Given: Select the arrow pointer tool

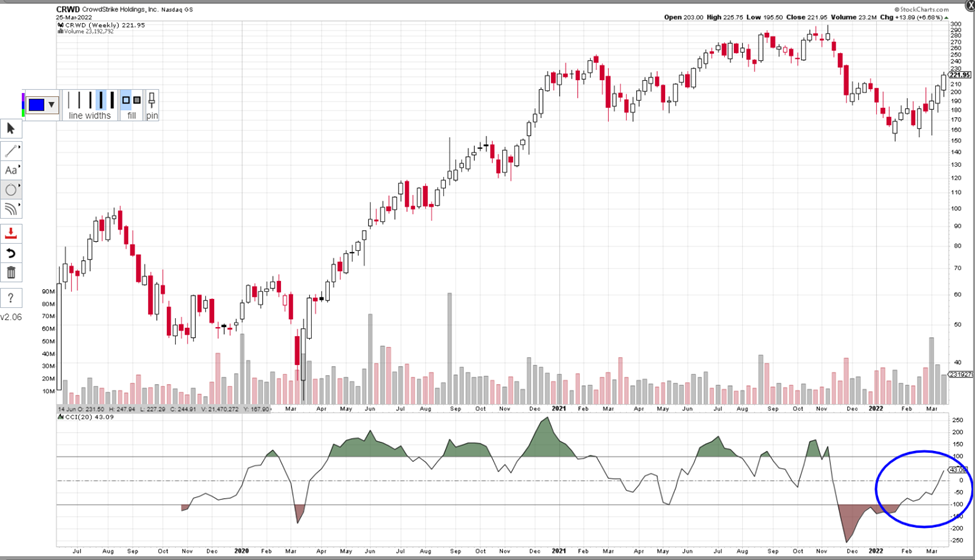Looking at the screenshot, I should (11, 129).
